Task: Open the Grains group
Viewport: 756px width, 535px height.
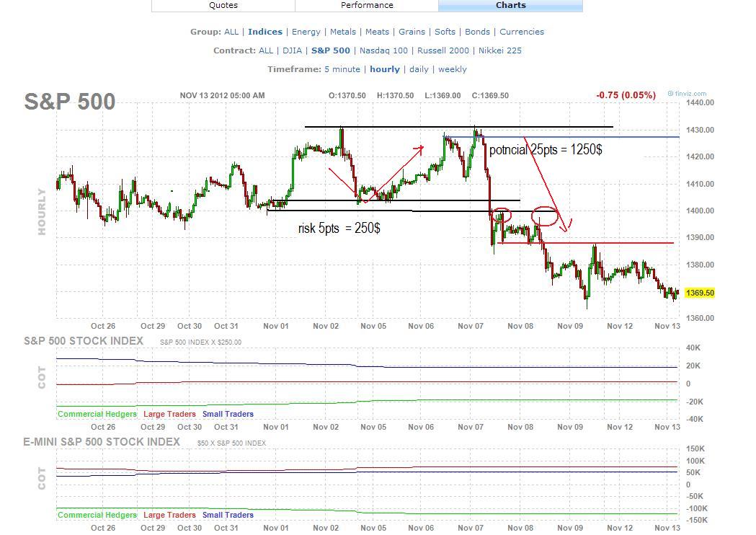Action: tap(412, 32)
